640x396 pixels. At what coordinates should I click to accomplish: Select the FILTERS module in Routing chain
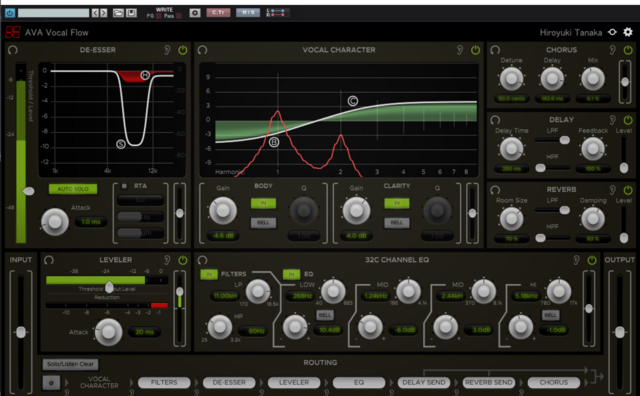tap(164, 383)
